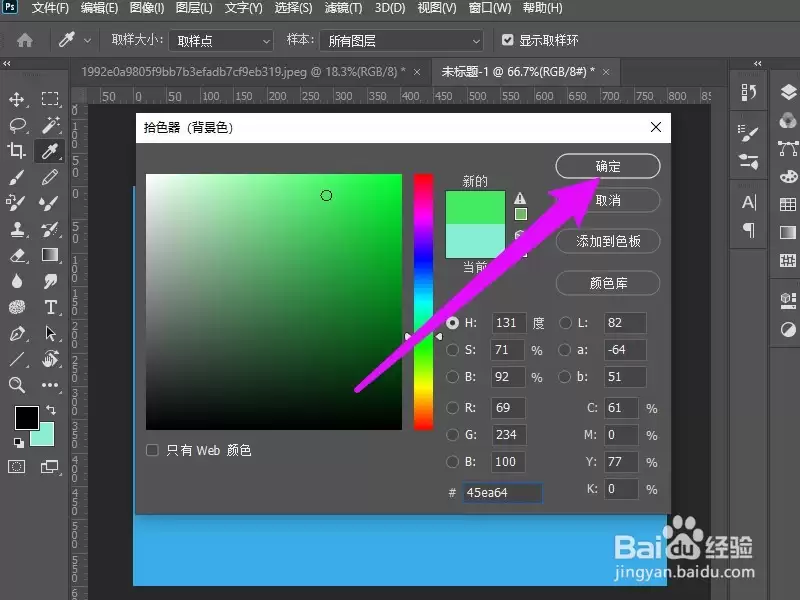Select the Hand tool
Screen dimensions: 800x600
click(51, 359)
